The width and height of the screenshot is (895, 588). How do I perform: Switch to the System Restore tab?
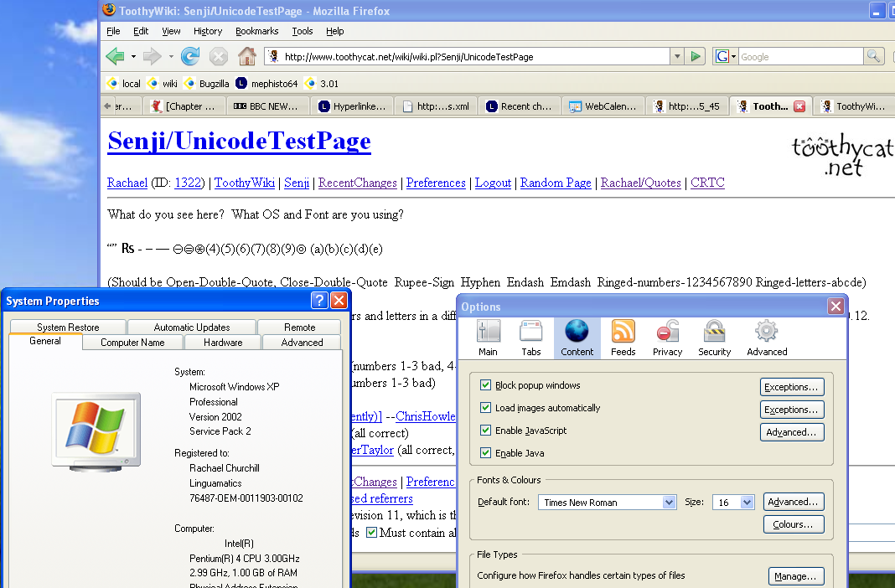(x=68, y=327)
